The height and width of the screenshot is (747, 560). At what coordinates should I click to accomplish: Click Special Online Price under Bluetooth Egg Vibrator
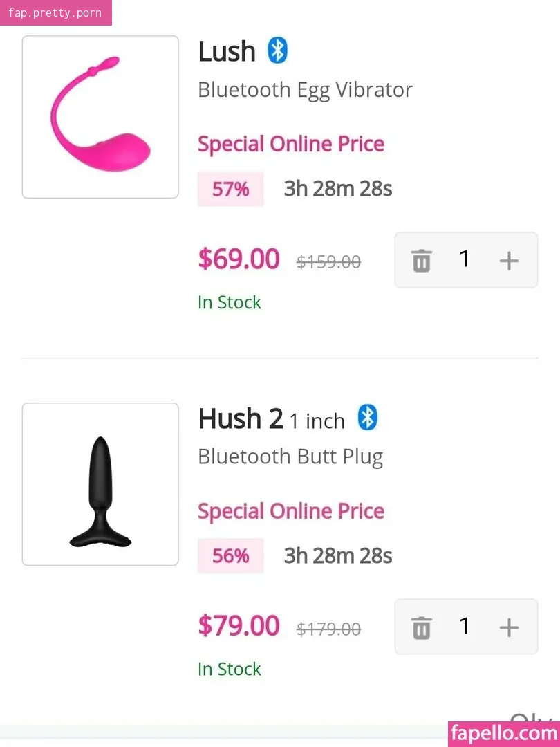point(291,144)
